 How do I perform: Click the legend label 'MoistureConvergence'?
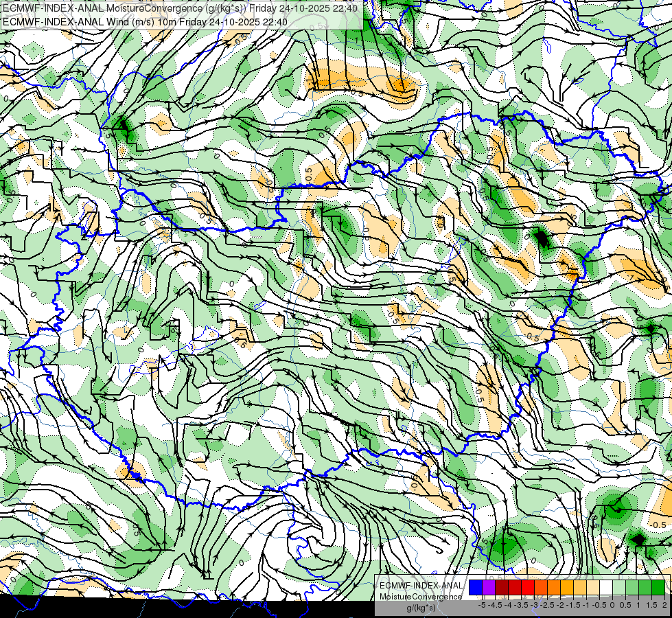[x=421, y=597]
